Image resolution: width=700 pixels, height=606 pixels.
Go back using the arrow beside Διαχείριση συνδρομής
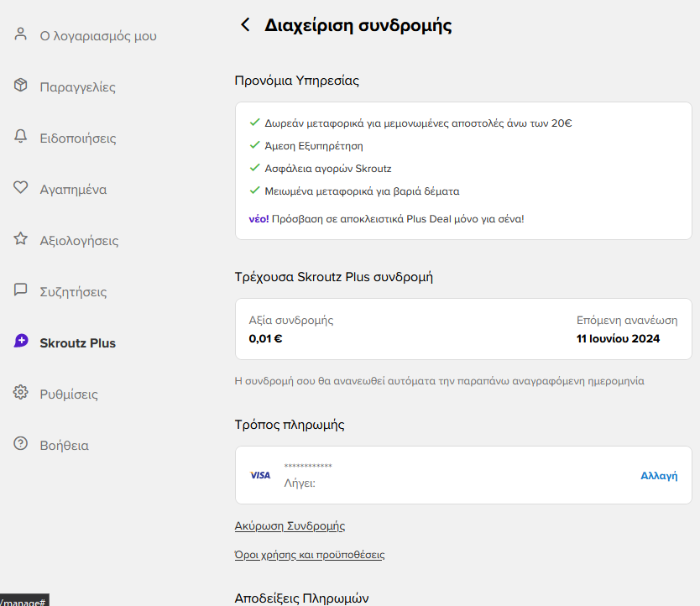[x=245, y=24]
